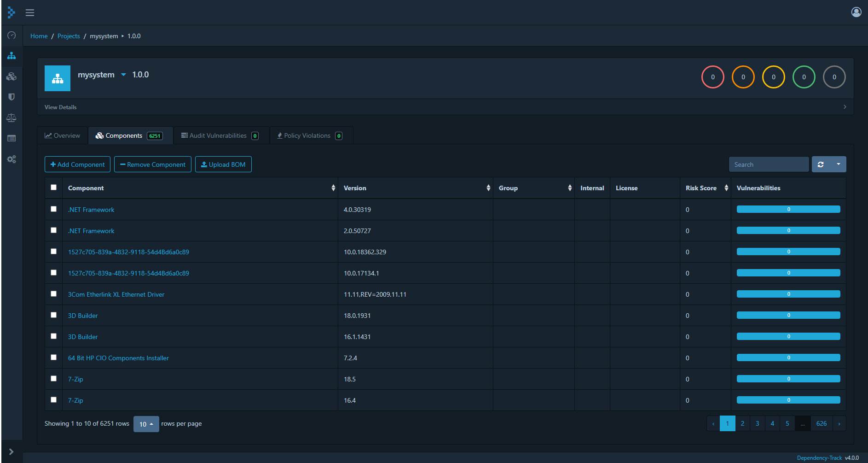The height and width of the screenshot is (463, 868).
Task: Open the columns dropdown beside refresh button
Action: [x=838, y=164]
